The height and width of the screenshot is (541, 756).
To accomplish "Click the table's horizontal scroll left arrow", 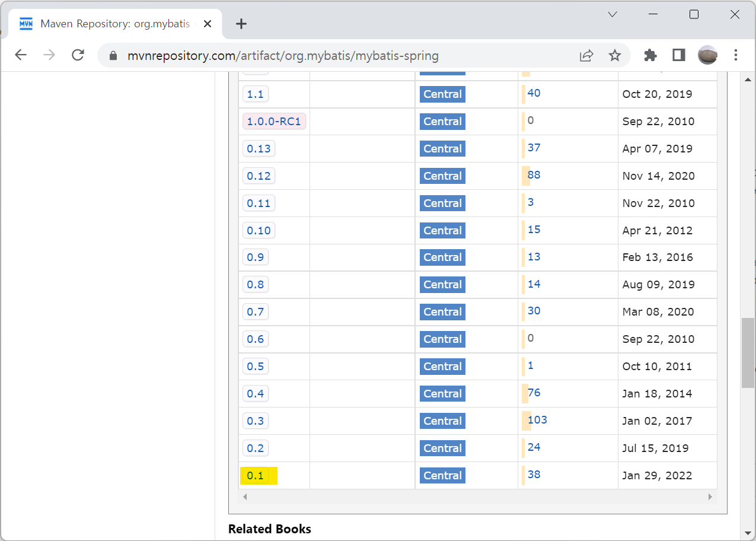I will 245,497.
